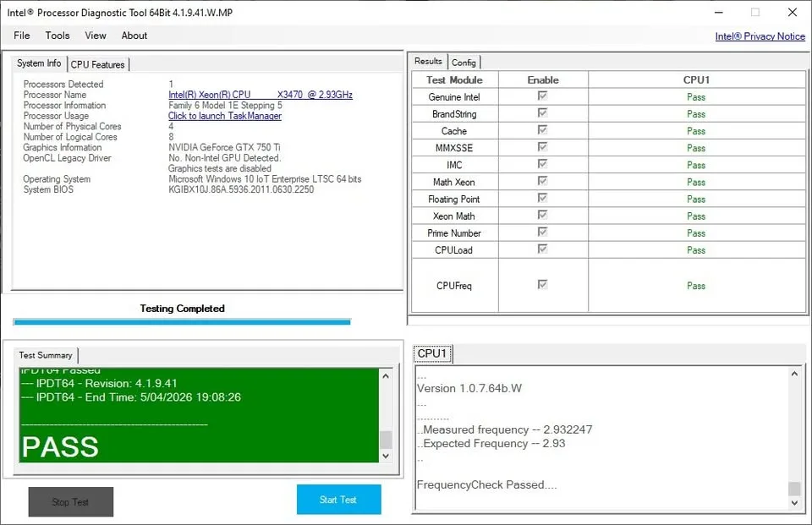812x525 pixels.
Task: Disable the Prime Number test checkbox
Action: coord(542,232)
